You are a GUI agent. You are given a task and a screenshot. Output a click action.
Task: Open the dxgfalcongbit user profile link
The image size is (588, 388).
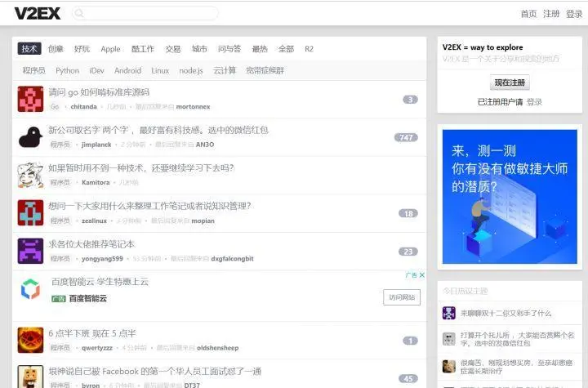pos(232,259)
